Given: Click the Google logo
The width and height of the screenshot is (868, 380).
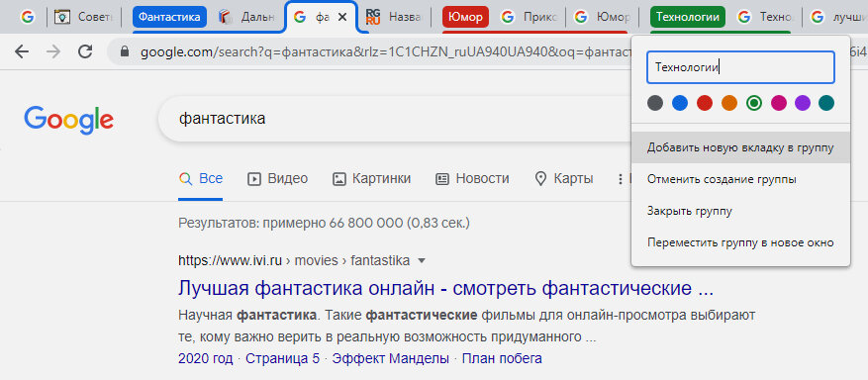Looking at the screenshot, I should [x=68, y=120].
